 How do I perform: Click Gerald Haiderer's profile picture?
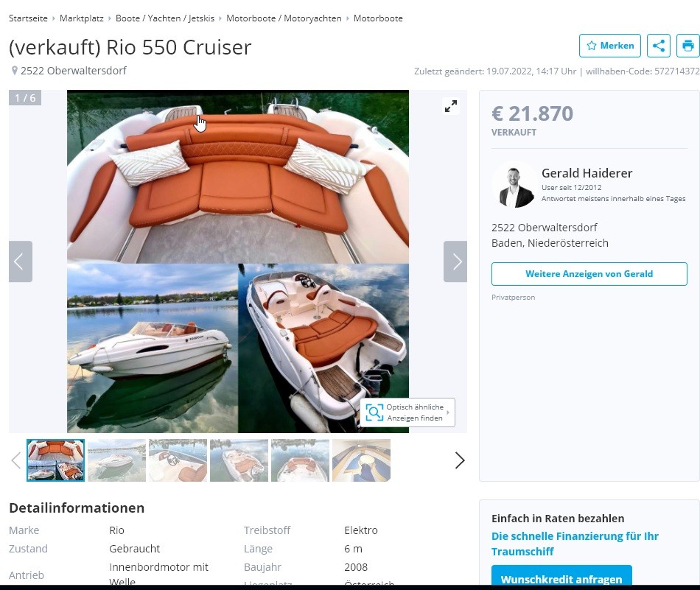coord(514,185)
